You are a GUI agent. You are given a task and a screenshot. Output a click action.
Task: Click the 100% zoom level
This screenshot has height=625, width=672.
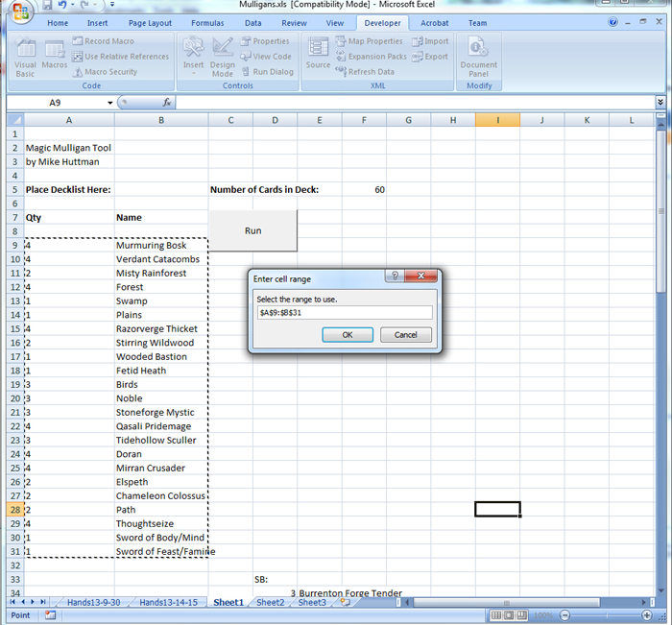543,615
